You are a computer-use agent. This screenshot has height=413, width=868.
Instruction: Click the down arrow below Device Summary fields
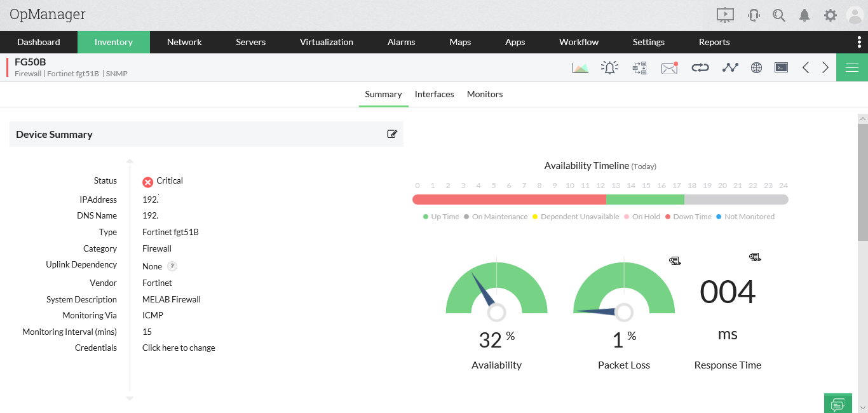point(130,398)
